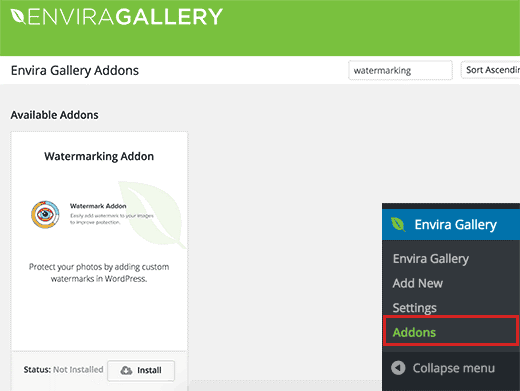
Task: Click the green leaf icon in sidebar
Action: (x=398, y=224)
